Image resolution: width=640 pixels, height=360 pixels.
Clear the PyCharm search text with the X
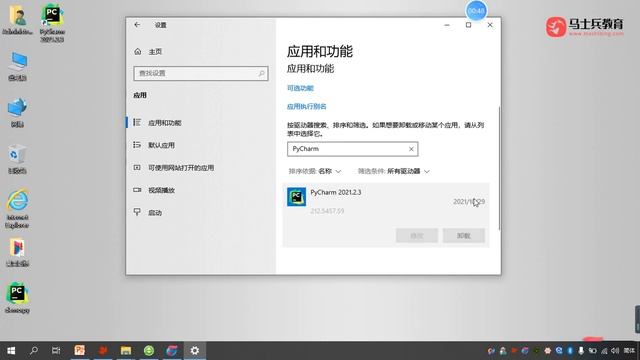(411, 149)
